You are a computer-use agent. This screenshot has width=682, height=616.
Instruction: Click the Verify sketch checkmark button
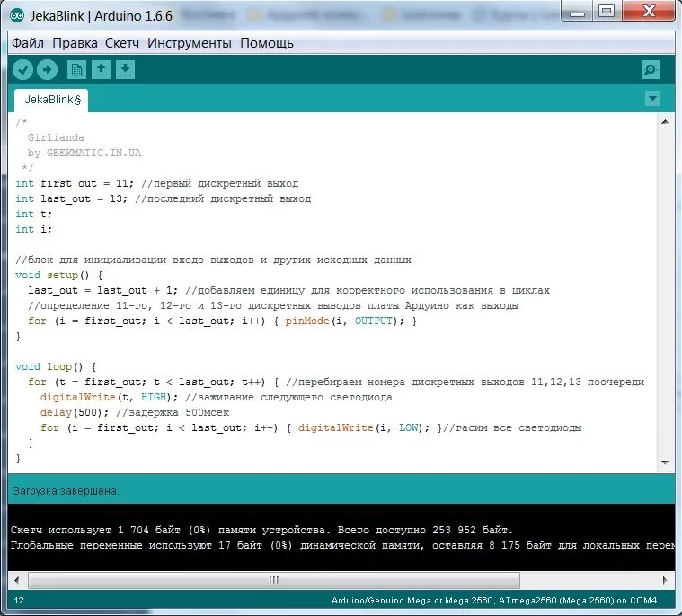point(22,69)
